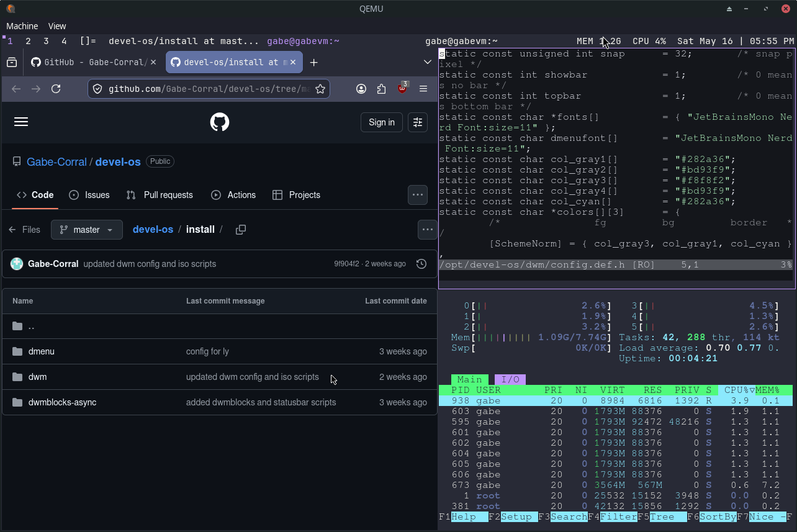Screen dimensions: 797x532
Task: Open commit 9f904f2 hash link
Action: (346, 264)
